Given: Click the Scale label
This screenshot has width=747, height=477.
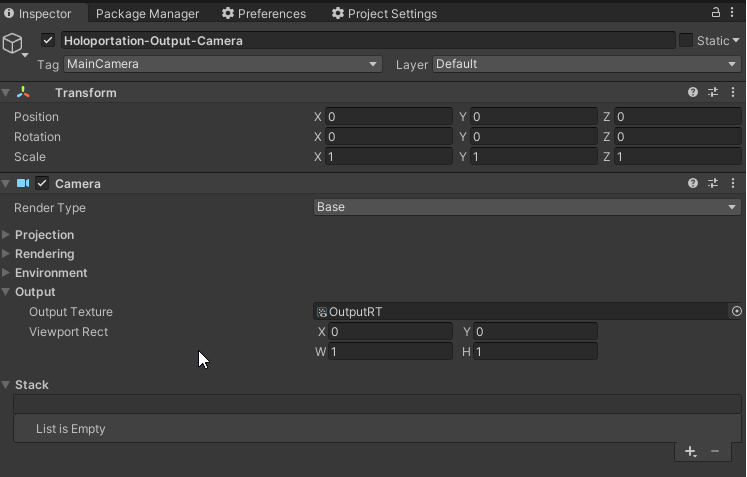Looking at the screenshot, I should pyautogui.click(x=30, y=157).
